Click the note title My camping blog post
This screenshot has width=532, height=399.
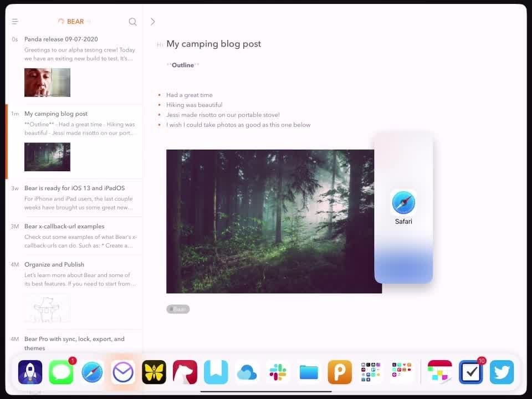tap(213, 44)
